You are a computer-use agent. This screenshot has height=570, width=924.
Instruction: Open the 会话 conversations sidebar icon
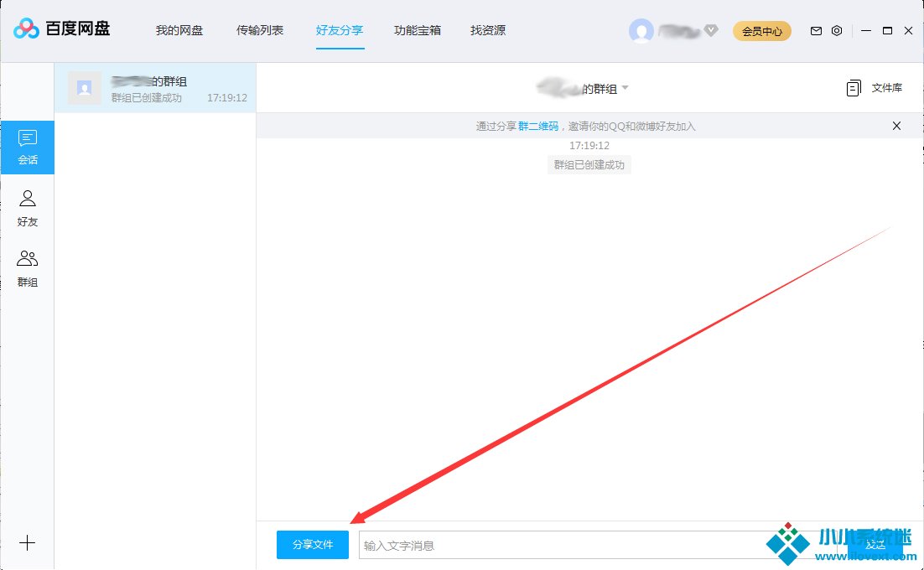click(28, 147)
